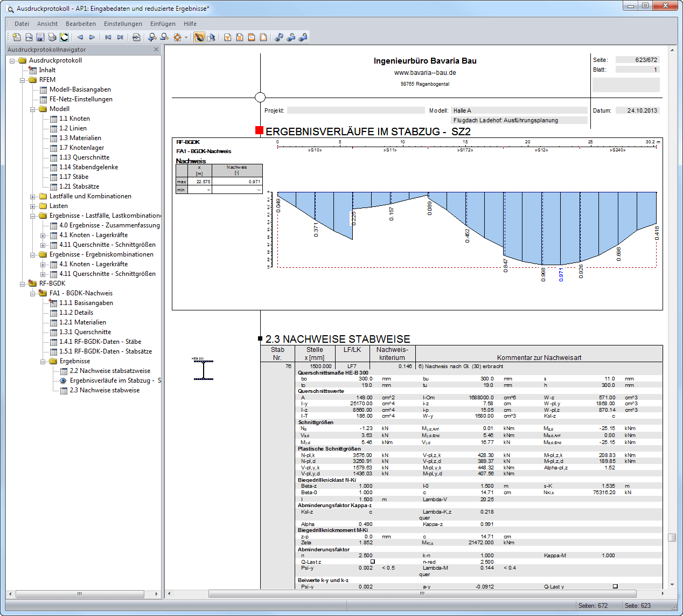Image resolution: width=683 pixels, height=616 pixels.
Task: Go to previous page with left arrow
Action: (x=80, y=37)
